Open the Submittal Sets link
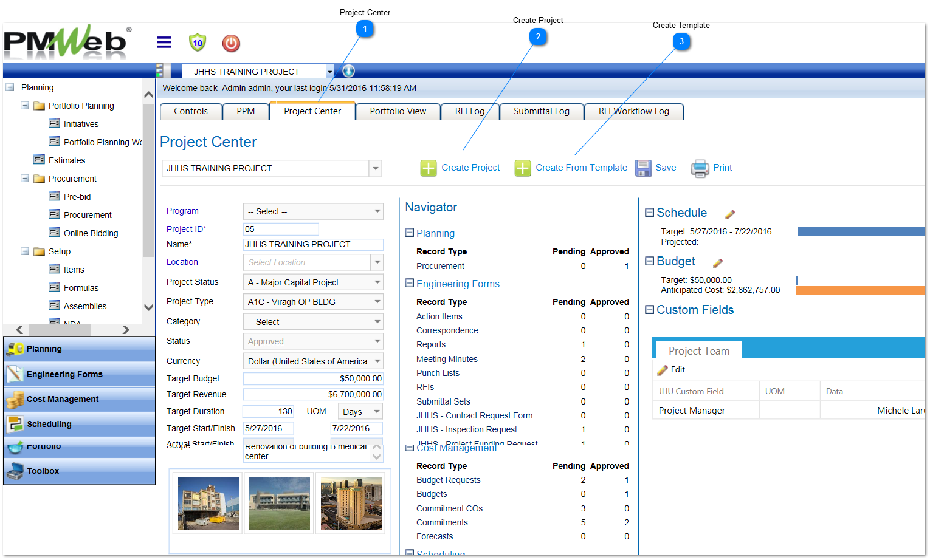The image size is (930, 560). (443, 401)
